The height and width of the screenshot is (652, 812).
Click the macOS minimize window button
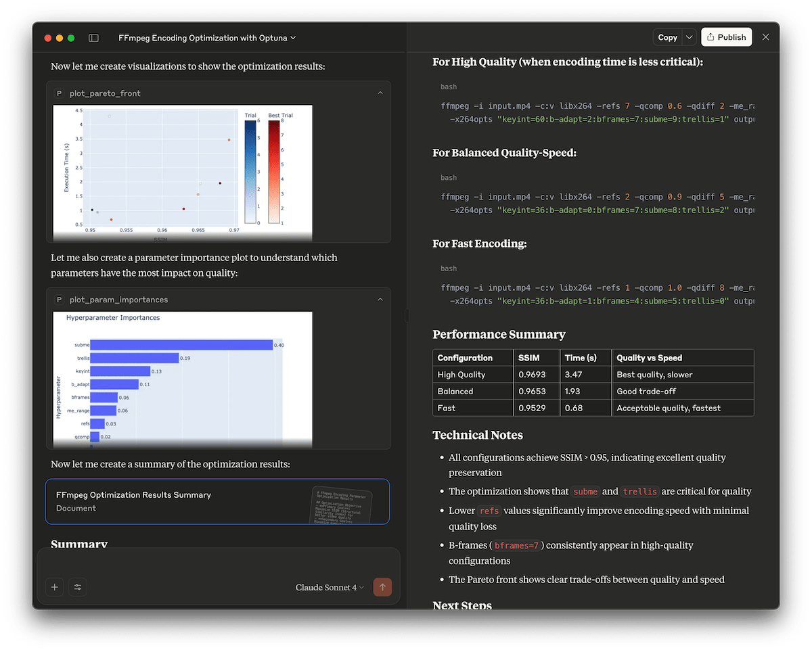[60, 38]
